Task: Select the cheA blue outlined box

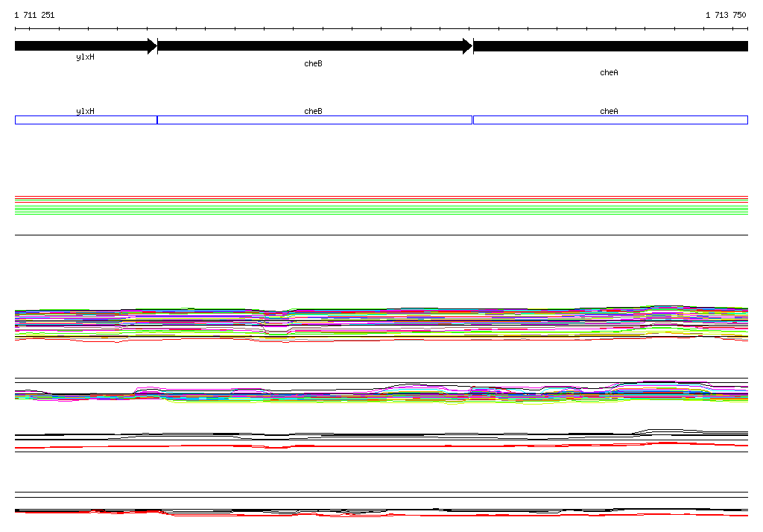Action: (x=611, y=120)
